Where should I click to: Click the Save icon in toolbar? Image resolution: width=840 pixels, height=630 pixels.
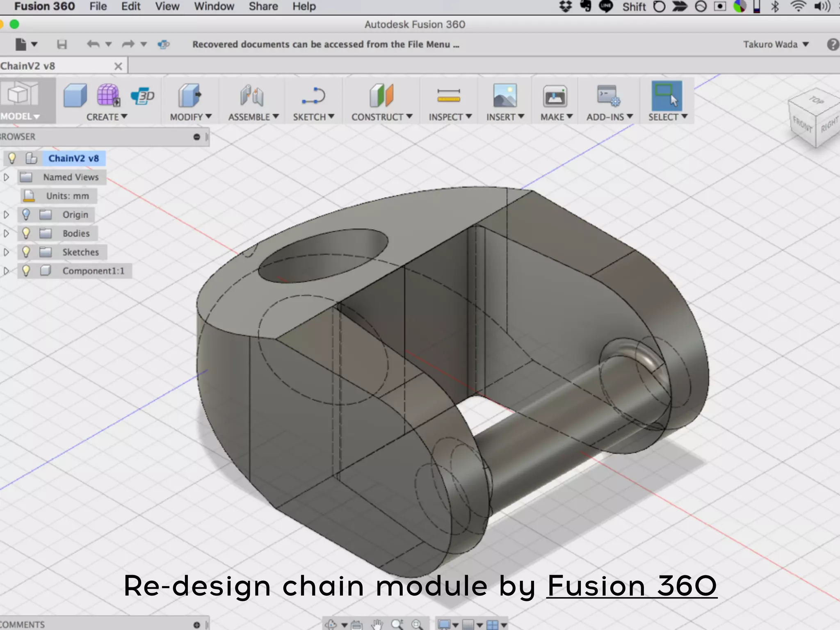(62, 44)
